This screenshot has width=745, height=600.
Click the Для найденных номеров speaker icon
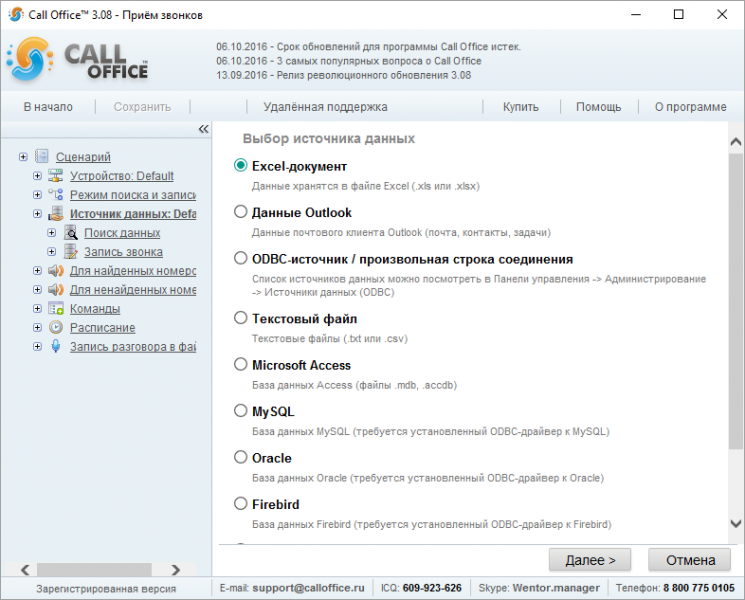56,270
